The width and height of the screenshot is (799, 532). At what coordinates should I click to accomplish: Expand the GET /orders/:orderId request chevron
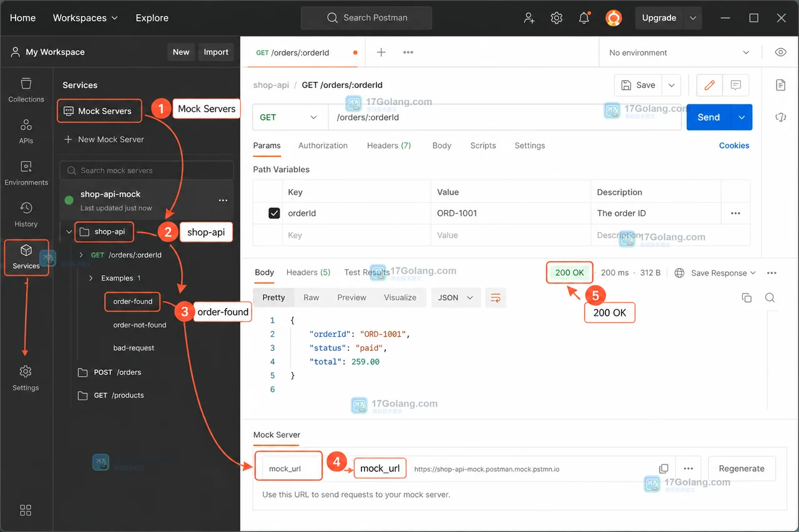pos(81,255)
